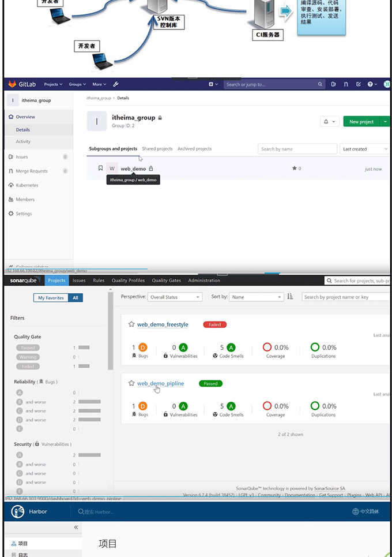392x557 pixels.
Task: Collapse the Harbor sidebar with double chevron
Action: (x=76, y=527)
